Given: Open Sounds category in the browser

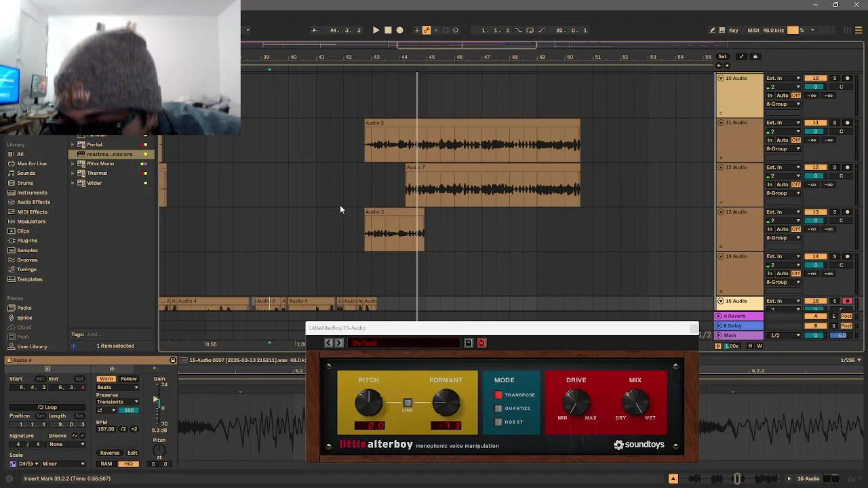Looking at the screenshot, I should (26, 173).
